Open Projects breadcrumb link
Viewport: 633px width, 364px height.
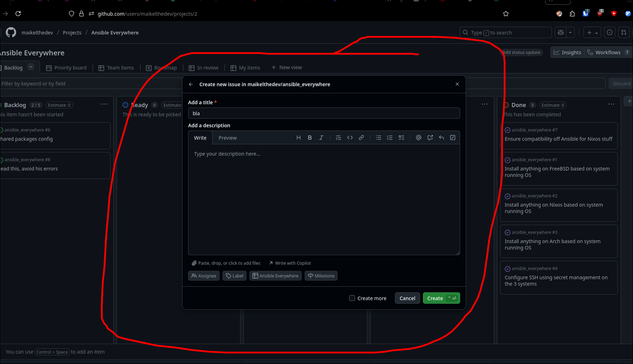pos(72,33)
